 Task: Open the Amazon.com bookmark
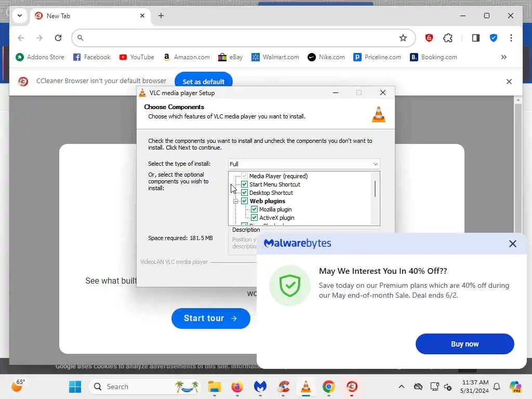click(x=187, y=57)
